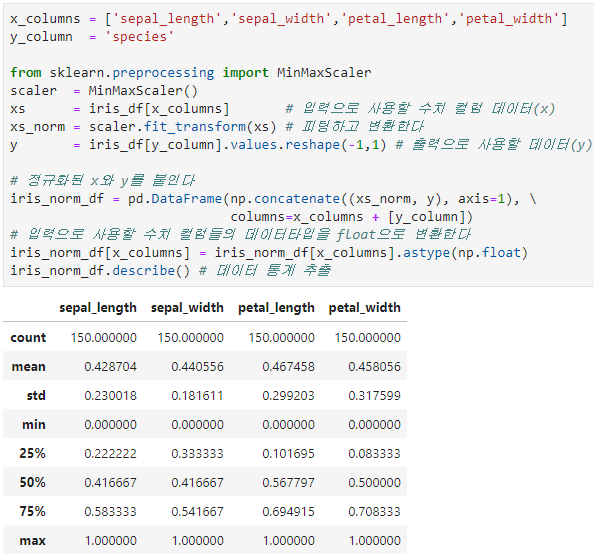
Task: Select the min row label
Action: 34,425
